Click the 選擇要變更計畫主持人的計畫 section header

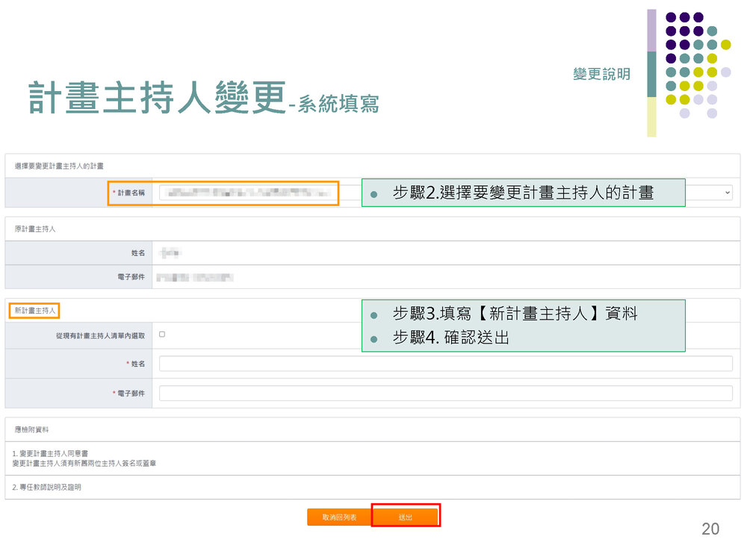pyautogui.click(x=58, y=164)
